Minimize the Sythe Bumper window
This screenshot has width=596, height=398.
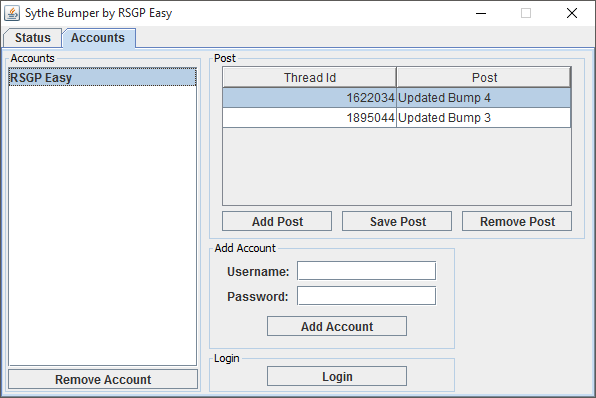[x=481, y=13]
